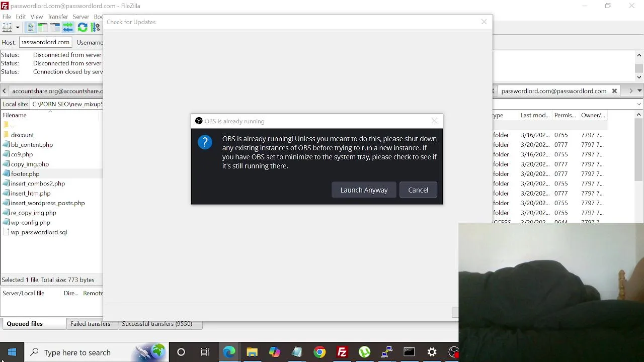The width and height of the screenshot is (644, 362).
Task: Open the Transfer menu
Action: click(58, 17)
